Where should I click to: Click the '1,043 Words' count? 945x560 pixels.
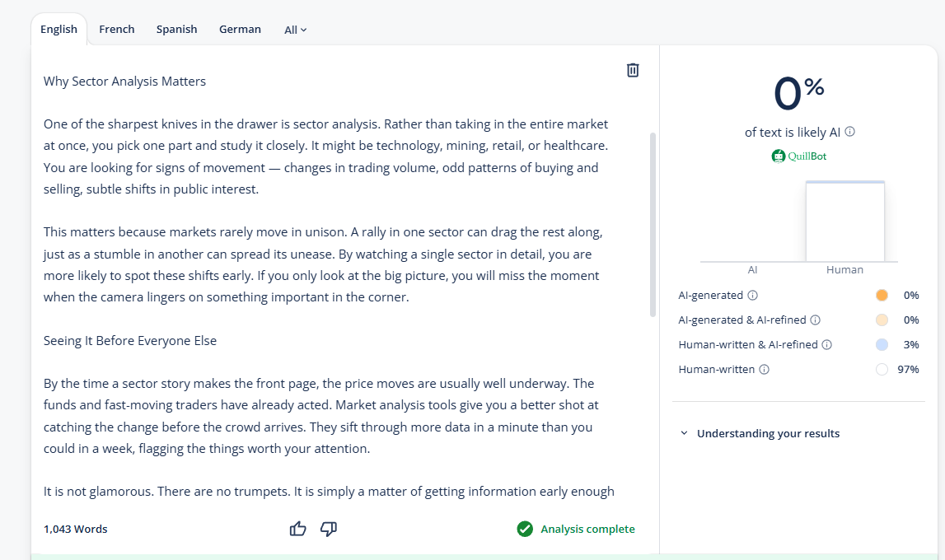75,529
